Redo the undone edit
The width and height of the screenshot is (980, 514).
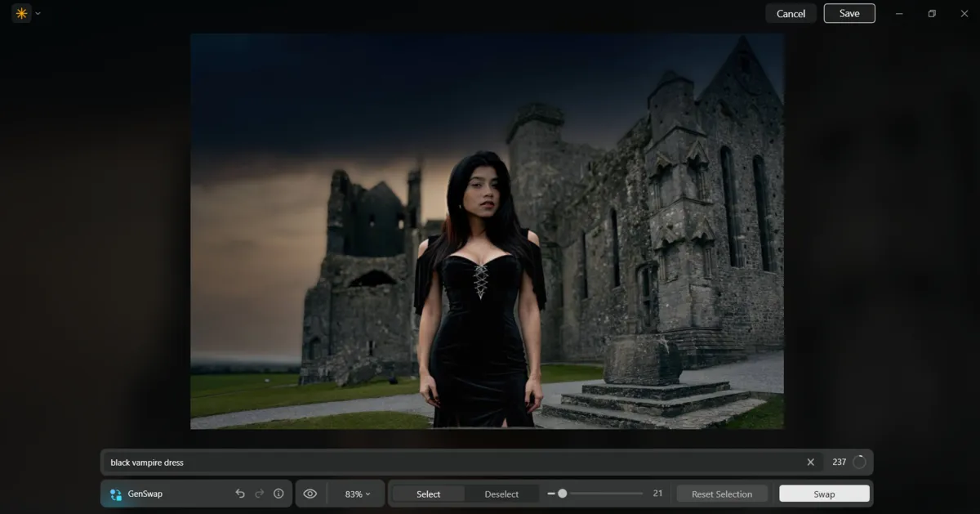click(259, 494)
